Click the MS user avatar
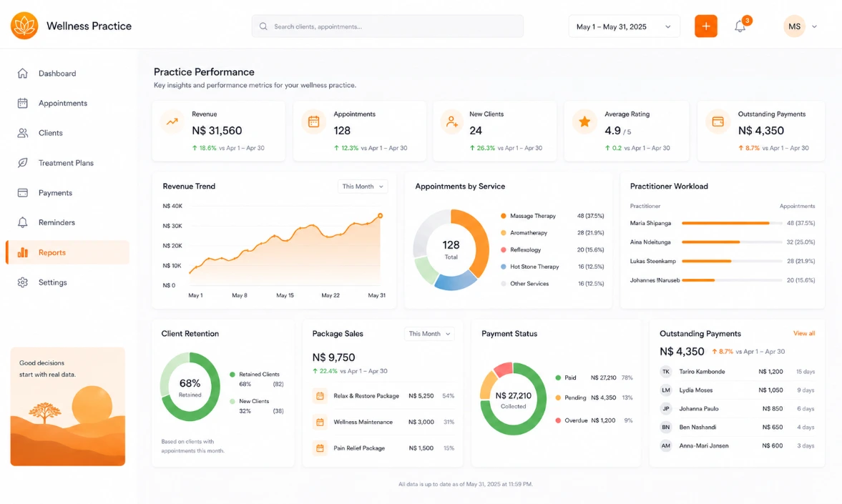 794,26
